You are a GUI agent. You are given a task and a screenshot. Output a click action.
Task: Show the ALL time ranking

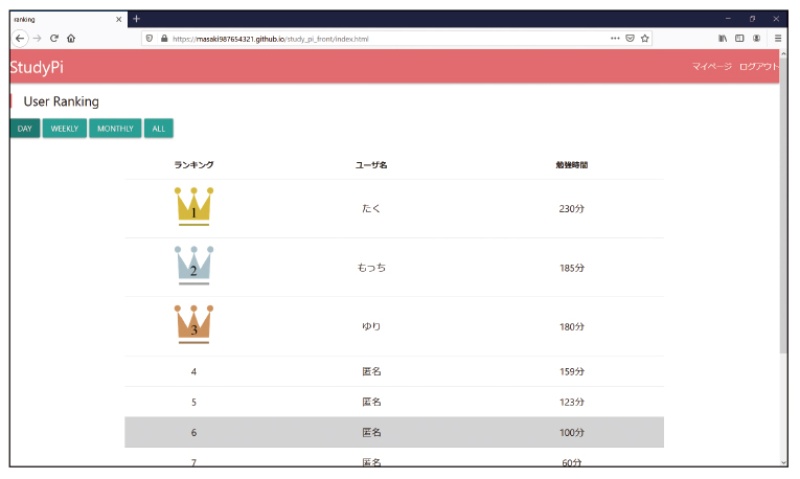coord(158,128)
